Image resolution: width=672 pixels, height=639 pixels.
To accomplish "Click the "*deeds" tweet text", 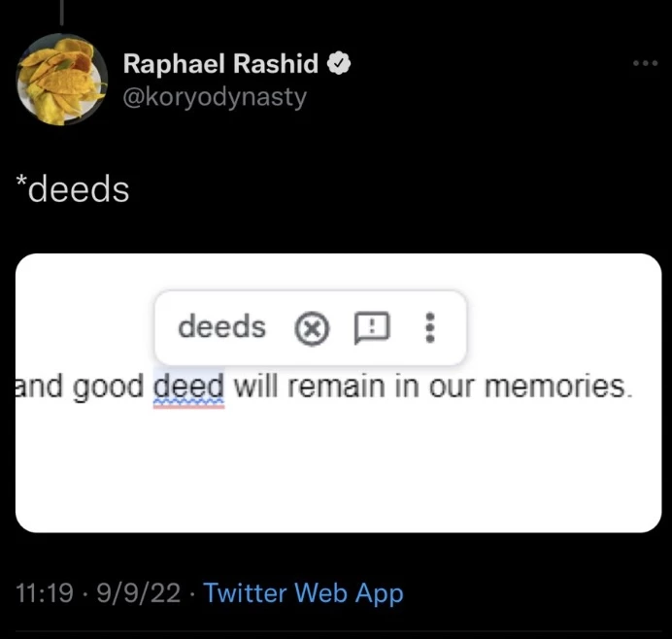I will pyautogui.click(x=73, y=189).
